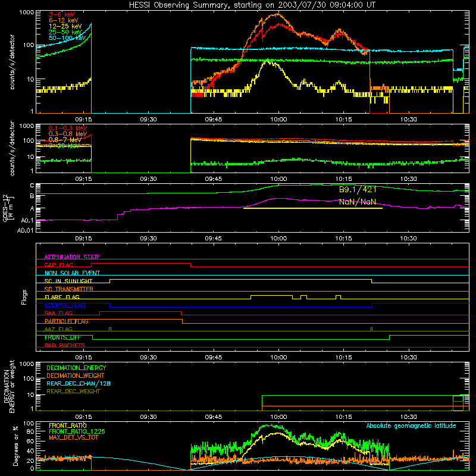Click the DECIMATION_WEIGHT legend label
Image resolution: width=476 pixels, height=476 pixels.
76,375
